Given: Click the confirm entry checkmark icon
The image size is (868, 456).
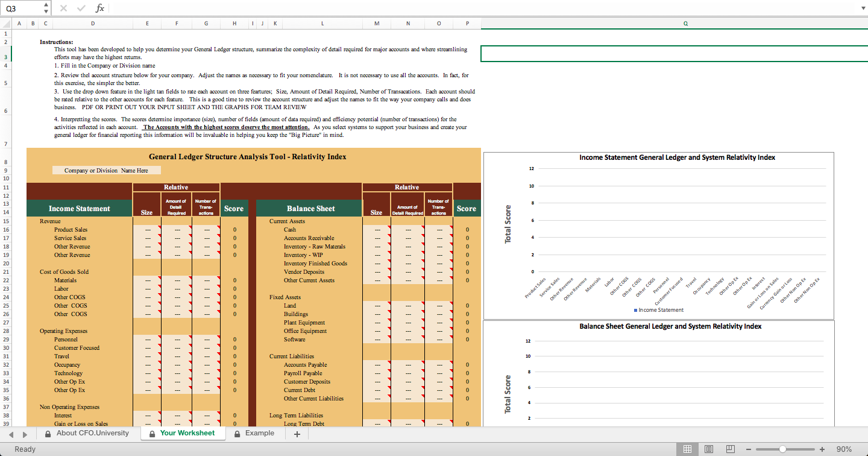Looking at the screenshot, I should (x=81, y=8).
